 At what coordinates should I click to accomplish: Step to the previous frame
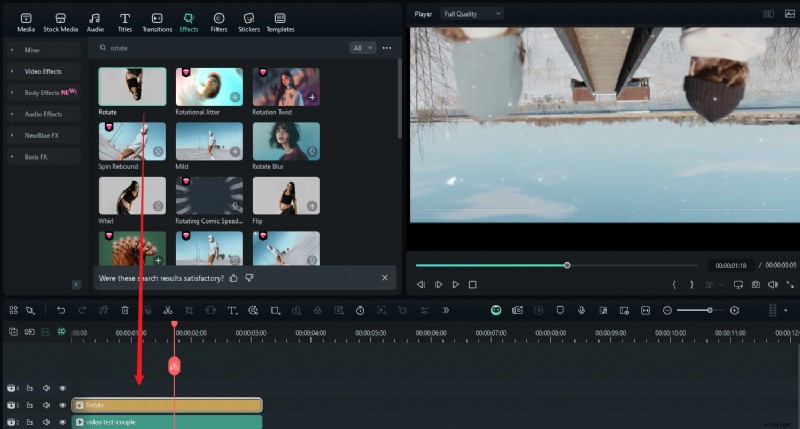(421, 285)
